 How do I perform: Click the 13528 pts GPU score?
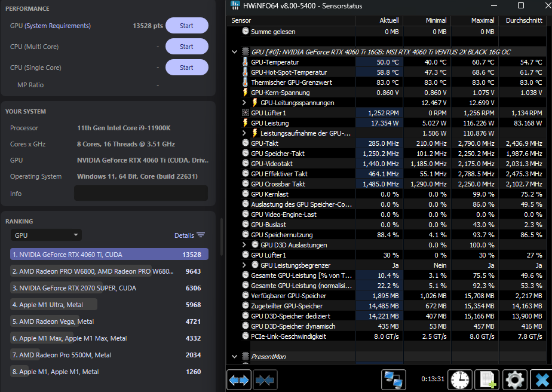pyautogui.click(x=148, y=26)
